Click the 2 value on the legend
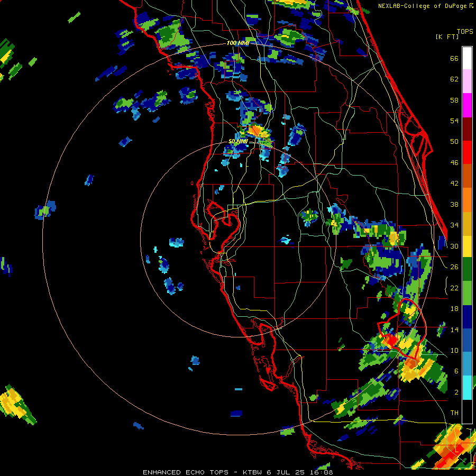The width and height of the screenshot is (476, 476). 456,392
